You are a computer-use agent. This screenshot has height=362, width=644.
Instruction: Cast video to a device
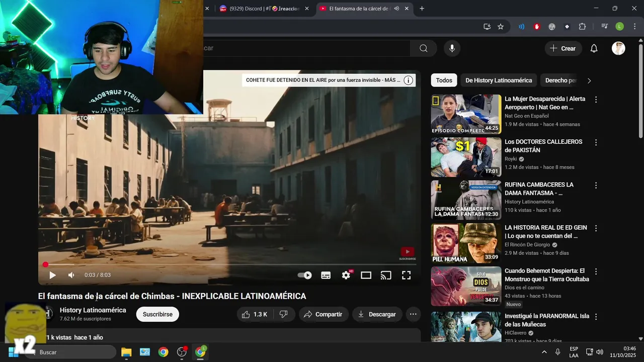(386, 275)
